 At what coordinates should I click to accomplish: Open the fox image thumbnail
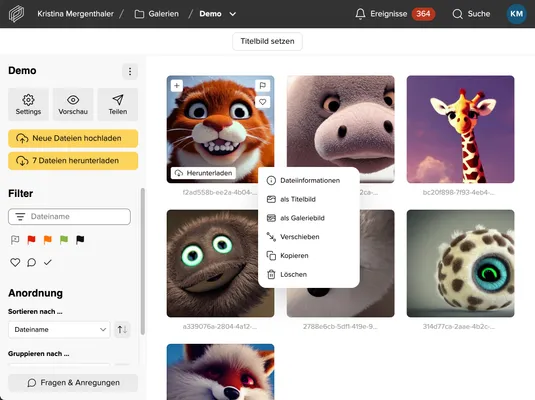(220, 372)
